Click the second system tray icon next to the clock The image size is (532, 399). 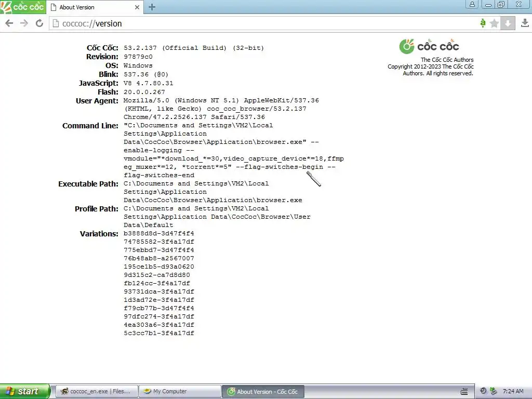[x=494, y=391]
